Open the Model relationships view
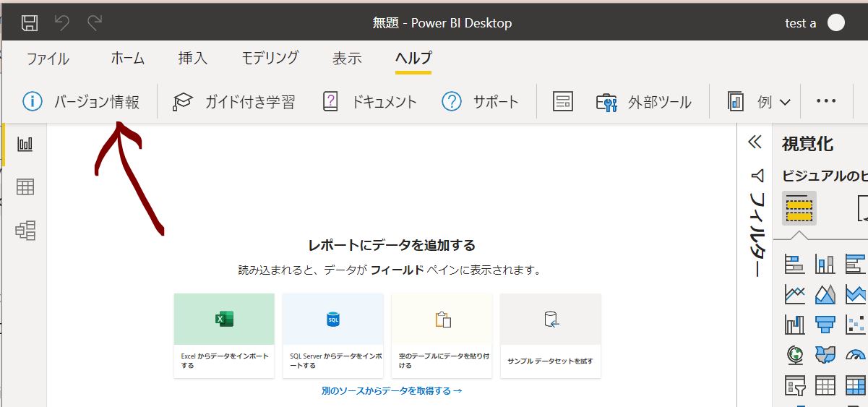This screenshot has height=407, width=868. (x=25, y=231)
